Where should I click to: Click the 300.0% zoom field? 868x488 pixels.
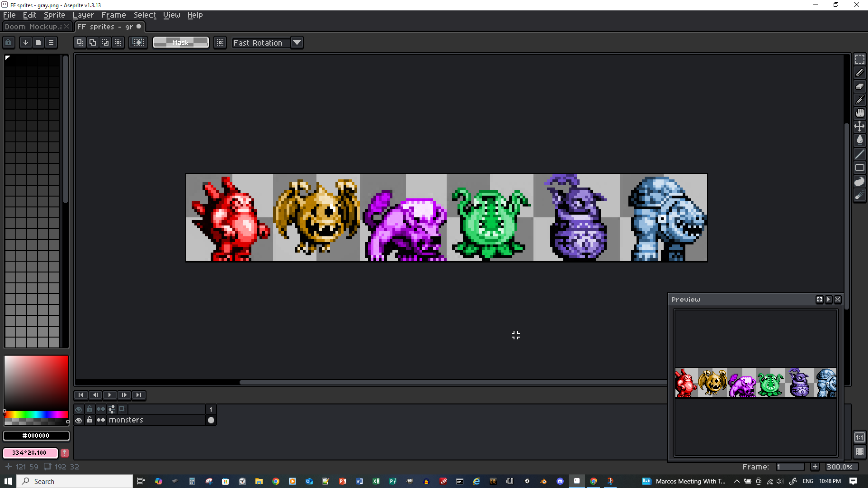[841, 467]
